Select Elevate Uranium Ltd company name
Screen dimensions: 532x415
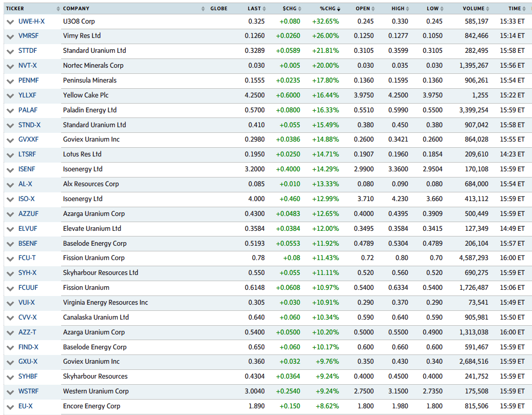(92, 229)
